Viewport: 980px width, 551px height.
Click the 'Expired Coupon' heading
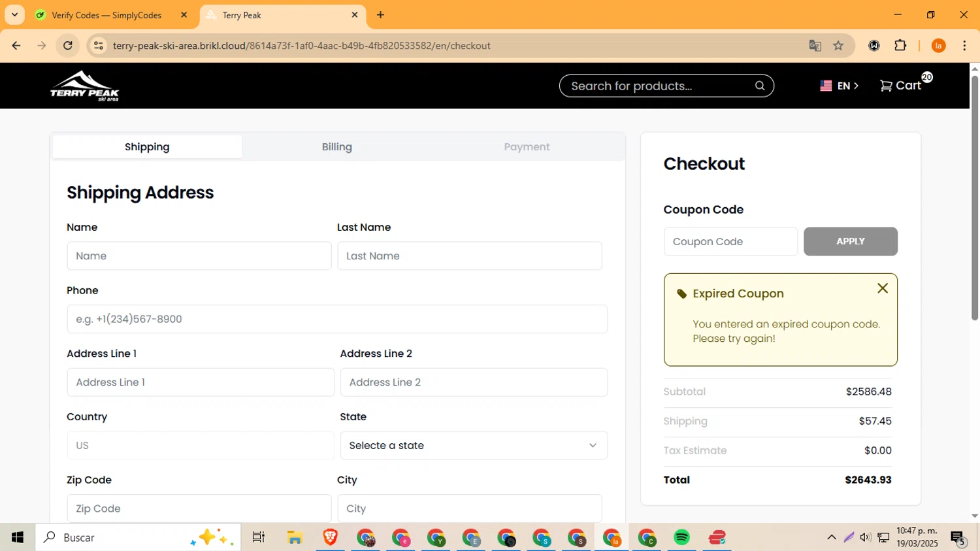coord(738,293)
